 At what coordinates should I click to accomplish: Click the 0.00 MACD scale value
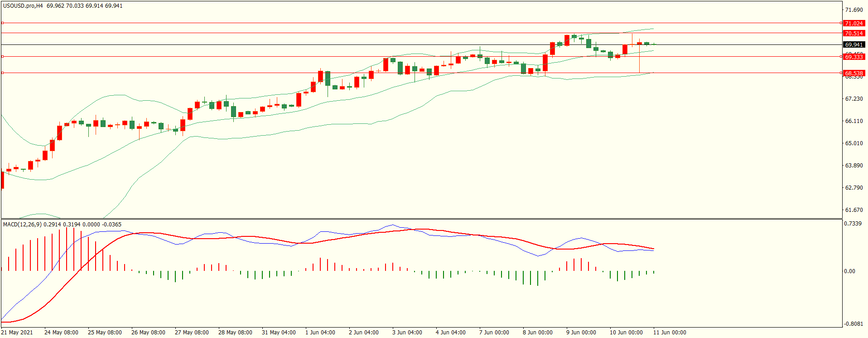click(x=850, y=271)
